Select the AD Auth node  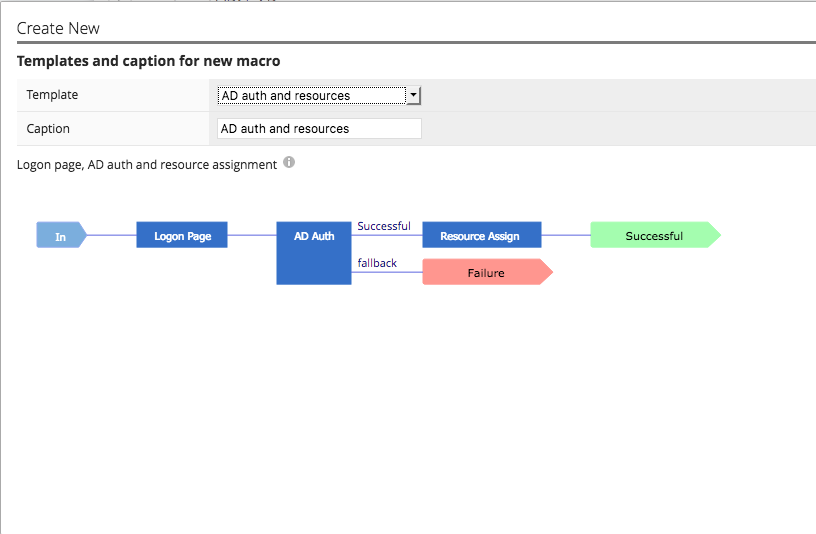coord(314,253)
